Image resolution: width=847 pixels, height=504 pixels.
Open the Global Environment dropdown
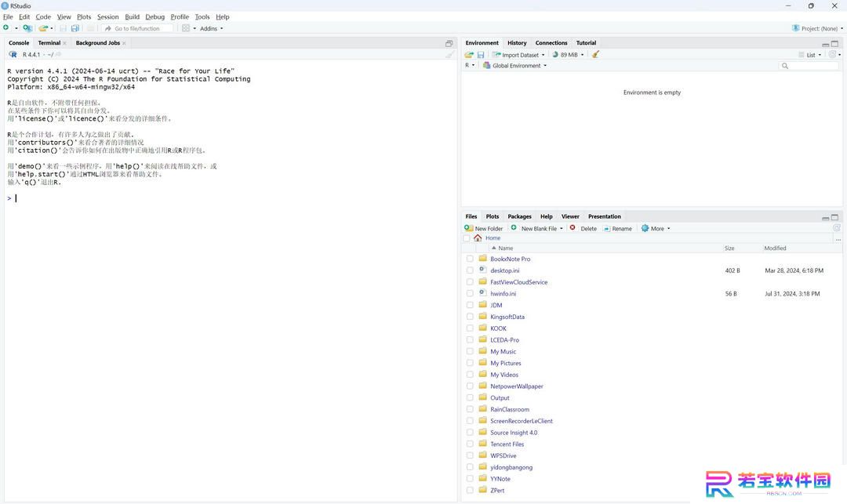click(514, 65)
